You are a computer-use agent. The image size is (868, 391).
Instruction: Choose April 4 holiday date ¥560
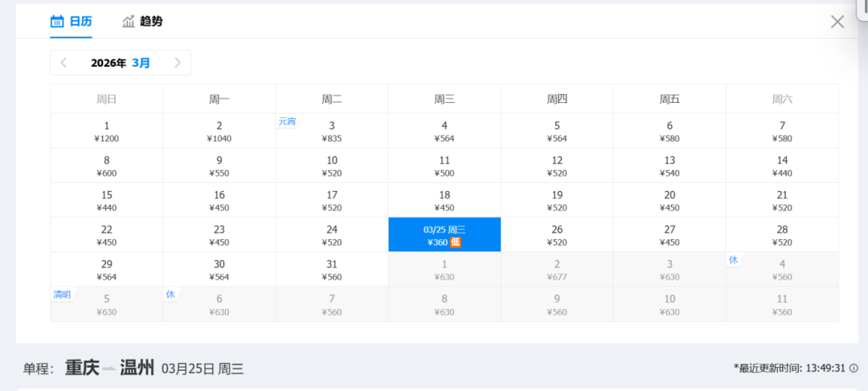782,270
